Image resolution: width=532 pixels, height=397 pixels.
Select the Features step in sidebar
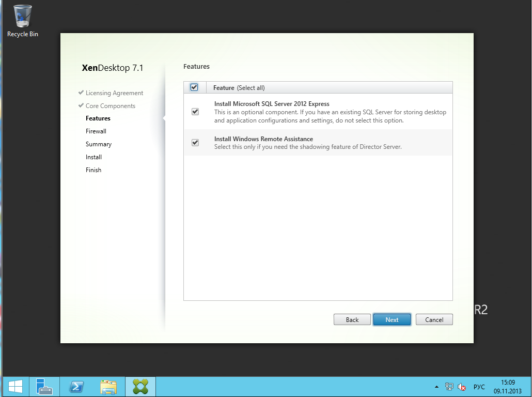pos(98,118)
